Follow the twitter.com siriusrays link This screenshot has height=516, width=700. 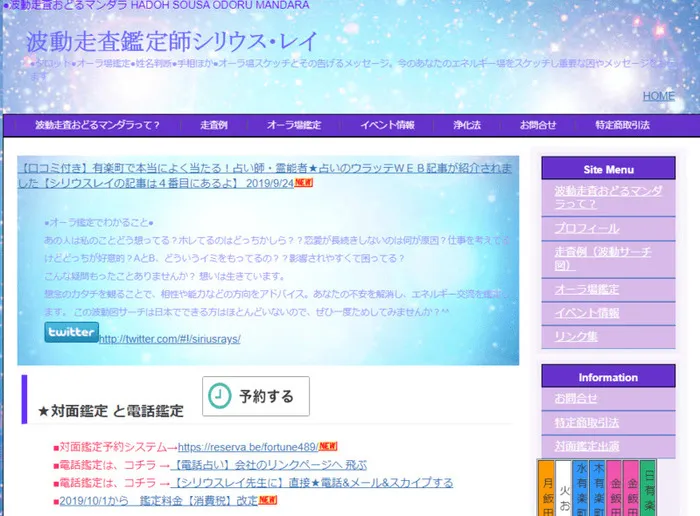[x=169, y=339]
